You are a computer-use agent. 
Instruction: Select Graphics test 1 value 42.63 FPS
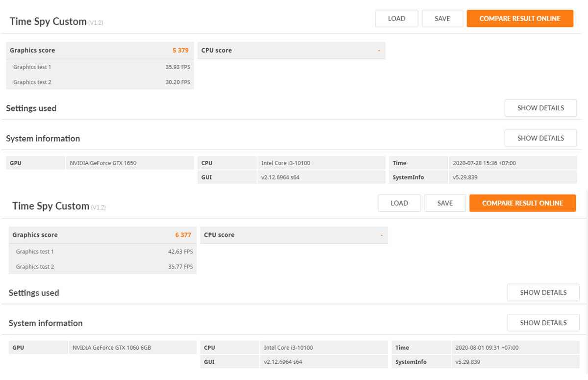pyautogui.click(x=180, y=252)
